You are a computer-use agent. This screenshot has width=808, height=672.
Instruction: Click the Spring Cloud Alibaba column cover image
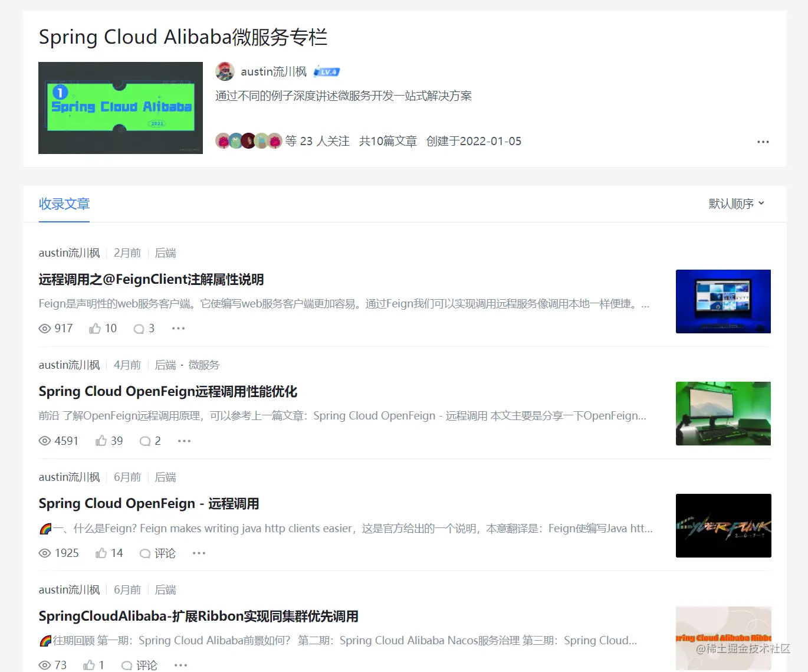click(120, 108)
